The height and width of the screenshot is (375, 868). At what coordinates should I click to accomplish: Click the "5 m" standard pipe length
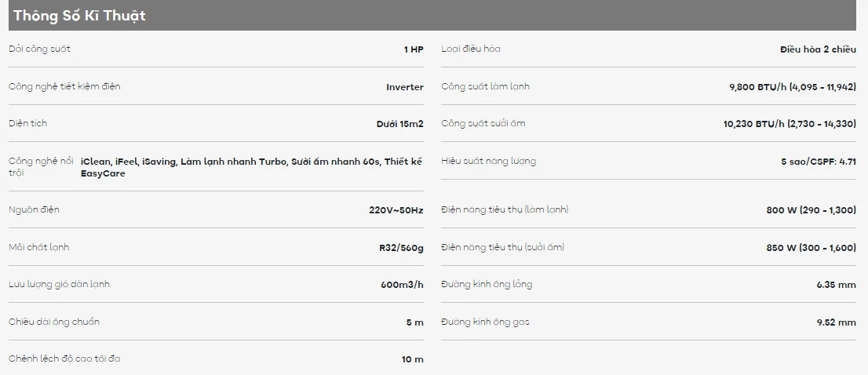click(x=414, y=322)
